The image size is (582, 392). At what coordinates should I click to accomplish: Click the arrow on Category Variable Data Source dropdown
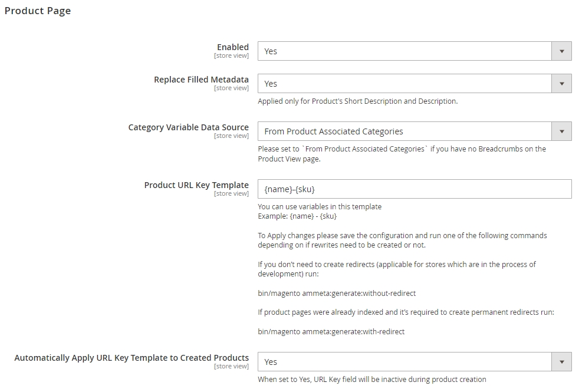(x=561, y=131)
